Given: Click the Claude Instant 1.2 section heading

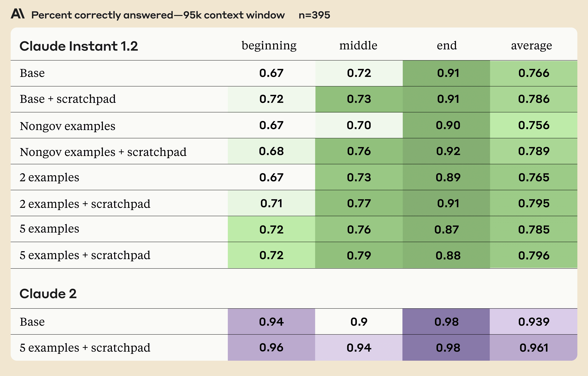Looking at the screenshot, I should click(79, 46).
